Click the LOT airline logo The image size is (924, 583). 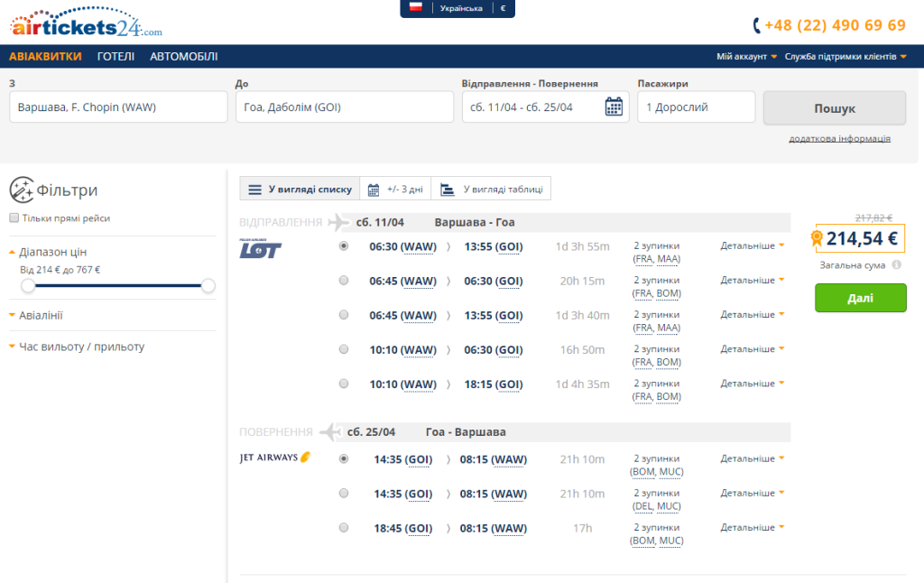(260, 249)
